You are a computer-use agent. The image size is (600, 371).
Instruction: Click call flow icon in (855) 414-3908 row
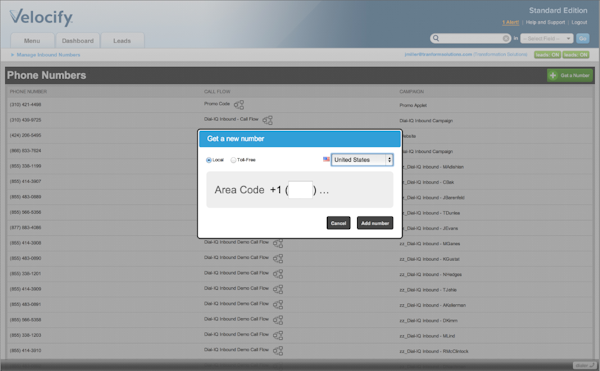(x=278, y=244)
